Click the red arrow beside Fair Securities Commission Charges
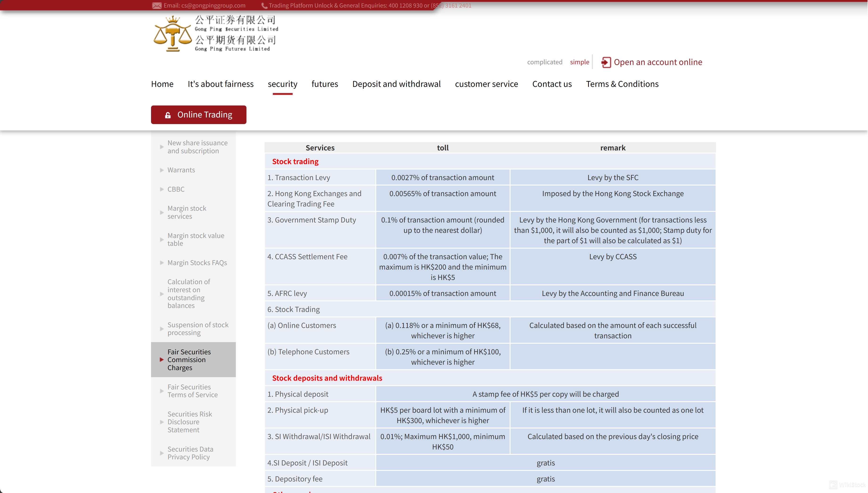The image size is (868, 493). (162, 360)
